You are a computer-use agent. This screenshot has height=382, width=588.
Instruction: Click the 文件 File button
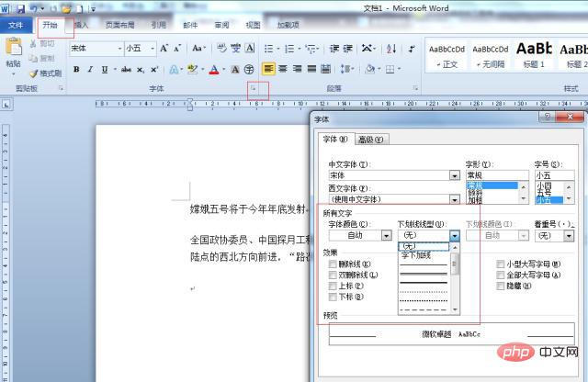[16, 25]
